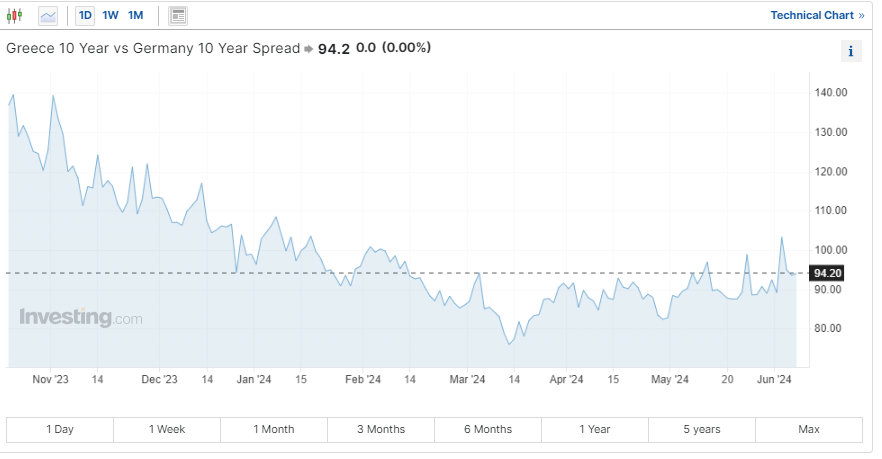Show the 1 Month range
This screenshot has width=882, height=459.
274,429
